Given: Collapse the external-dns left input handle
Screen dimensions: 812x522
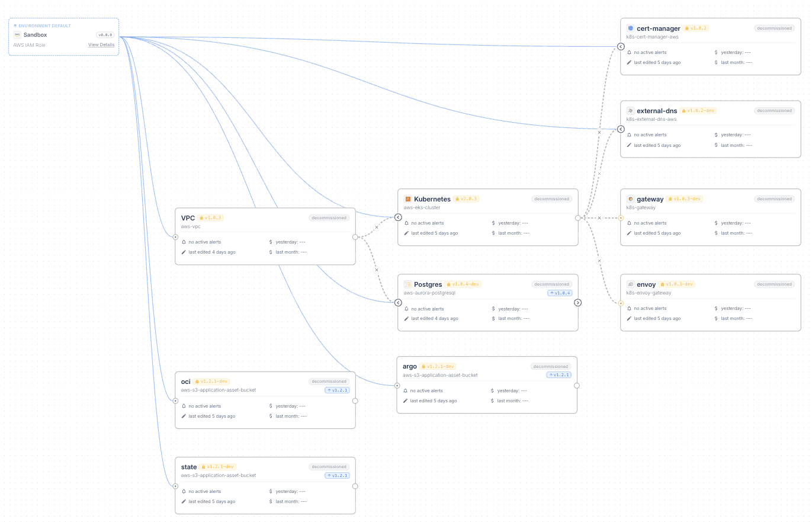Looking at the screenshot, I should (621, 129).
